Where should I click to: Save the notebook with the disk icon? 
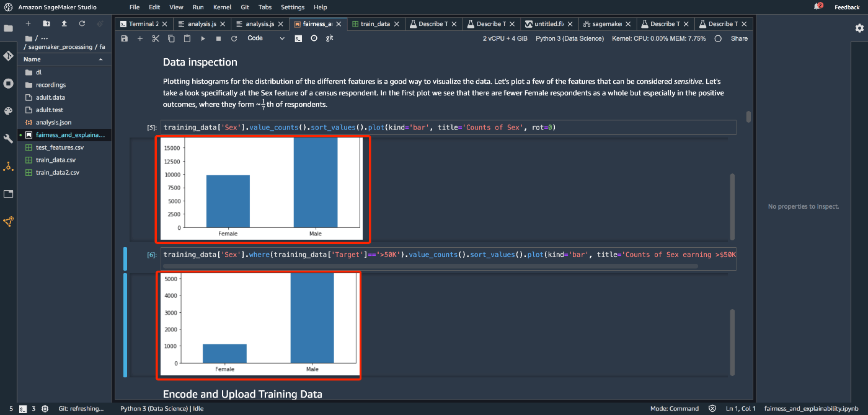tap(124, 38)
